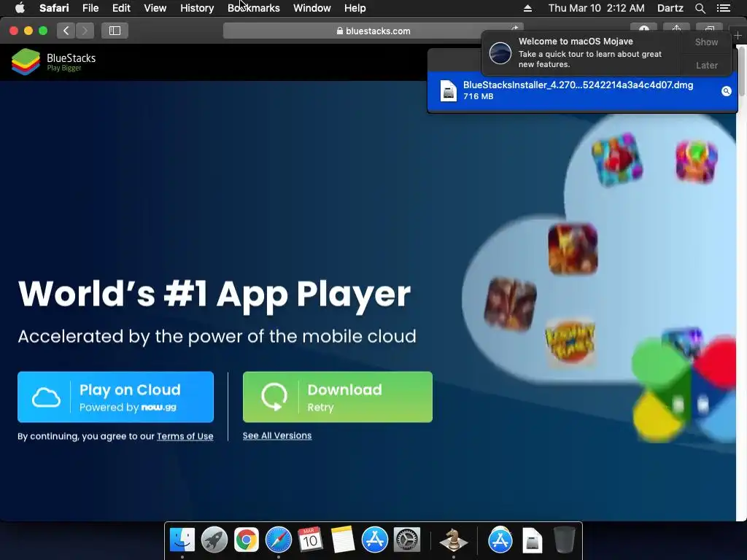Open the See All Versions link
The image size is (747, 560).
277,436
